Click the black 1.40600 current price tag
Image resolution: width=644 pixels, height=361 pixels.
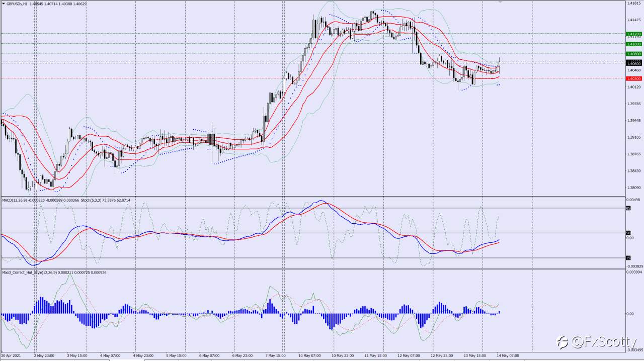[x=633, y=63]
